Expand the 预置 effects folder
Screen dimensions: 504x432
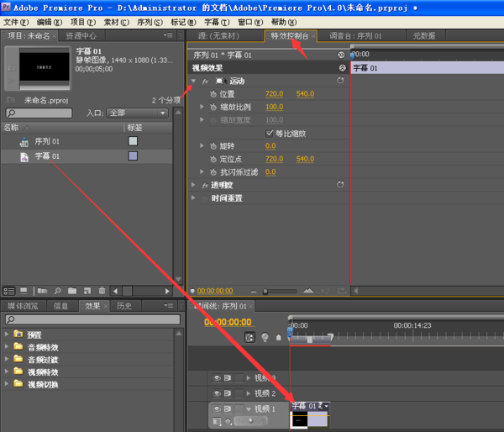(6, 335)
